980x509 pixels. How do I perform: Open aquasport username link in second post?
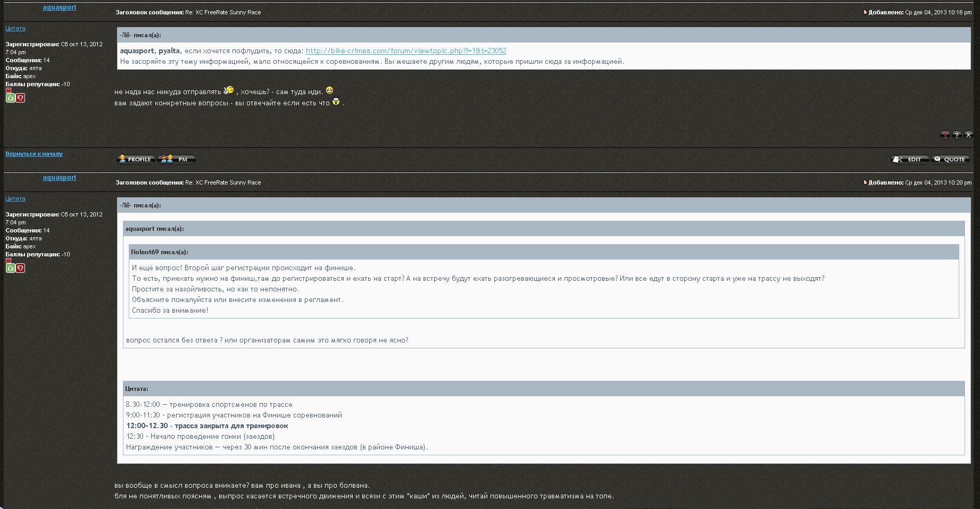(x=60, y=178)
